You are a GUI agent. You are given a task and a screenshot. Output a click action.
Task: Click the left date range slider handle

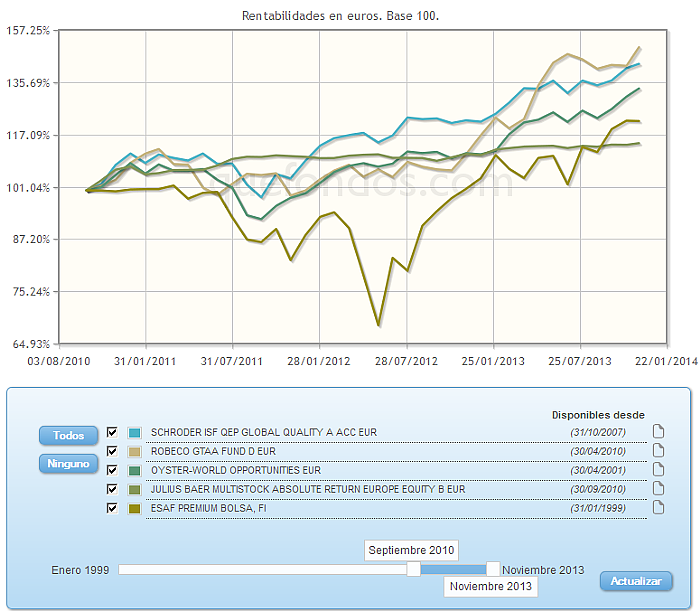pyautogui.click(x=413, y=569)
